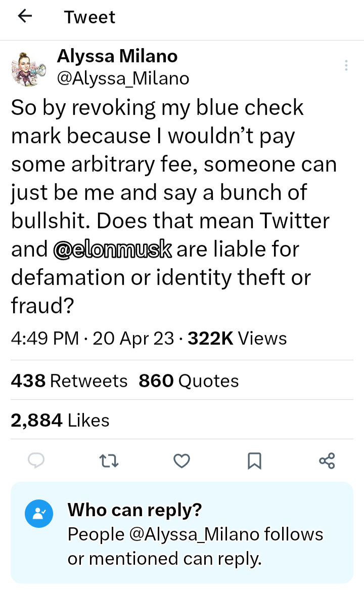
Task: Tap the @Alyssa_Milano handle under the name
Action: 123,78
